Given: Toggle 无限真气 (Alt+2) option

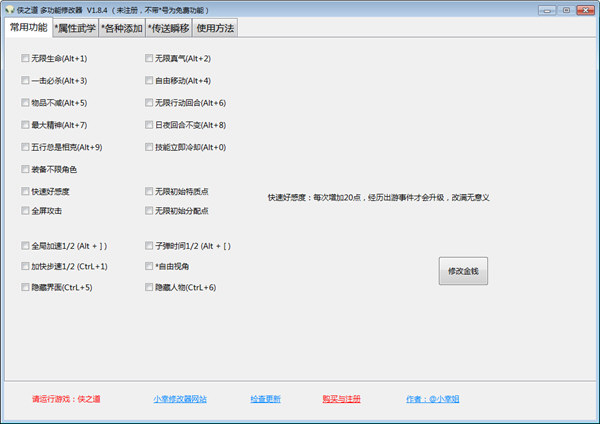Looking at the screenshot, I should point(149,59).
